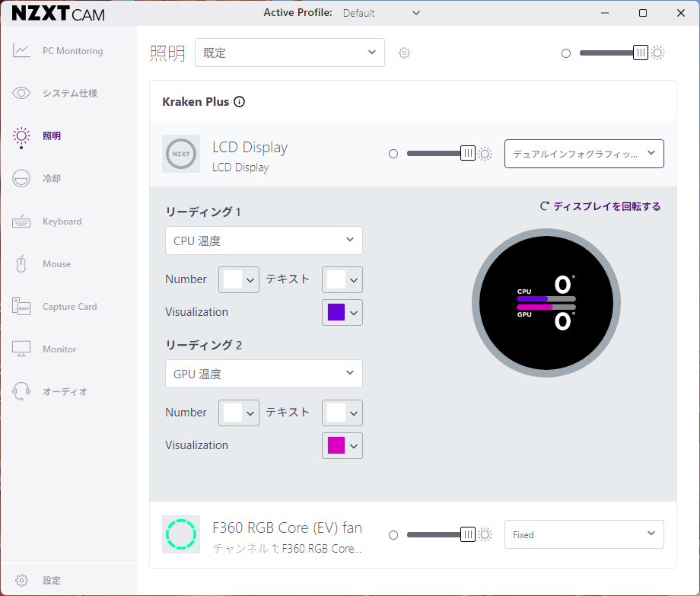Click the eye icon for システム仕様
The image size is (700, 596).
coord(21,93)
